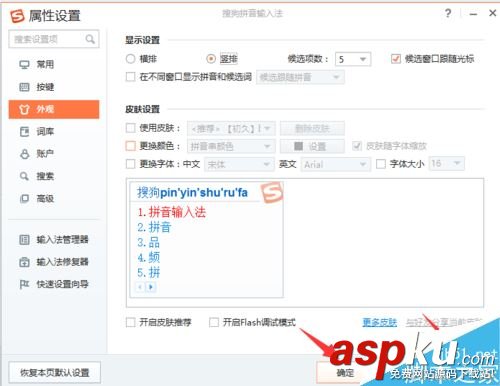This screenshot has height=386, width=500.
Task: Click candidate 4. 频 in preview
Action: pyautogui.click(x=149, y=257)
